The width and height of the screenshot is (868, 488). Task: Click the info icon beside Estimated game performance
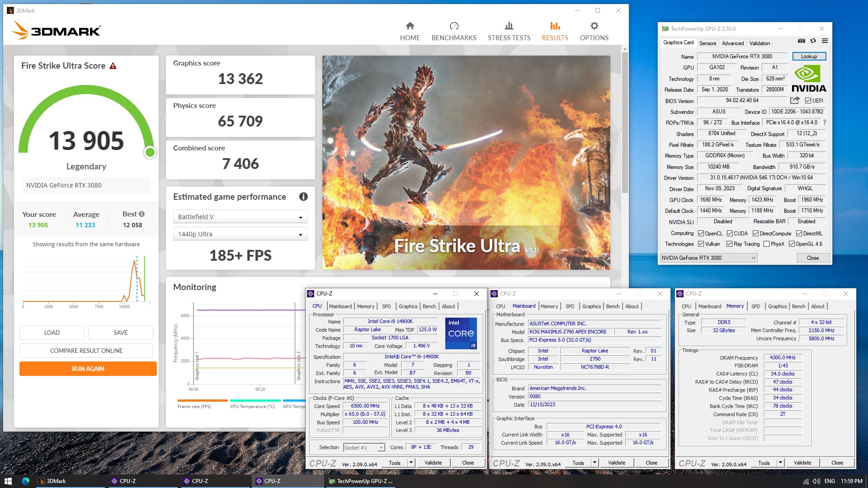click(303, 197)
